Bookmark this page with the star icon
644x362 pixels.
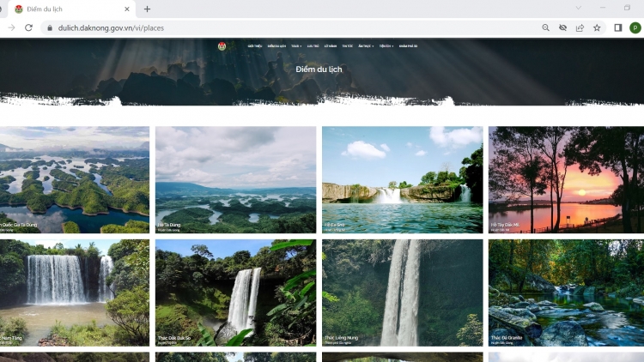(x=597, y=27)
